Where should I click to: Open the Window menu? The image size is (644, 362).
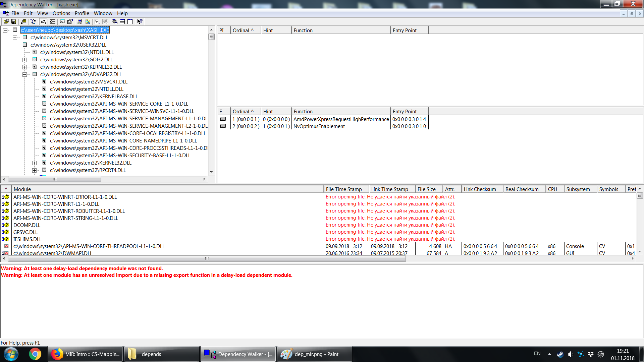click(103, 13)
